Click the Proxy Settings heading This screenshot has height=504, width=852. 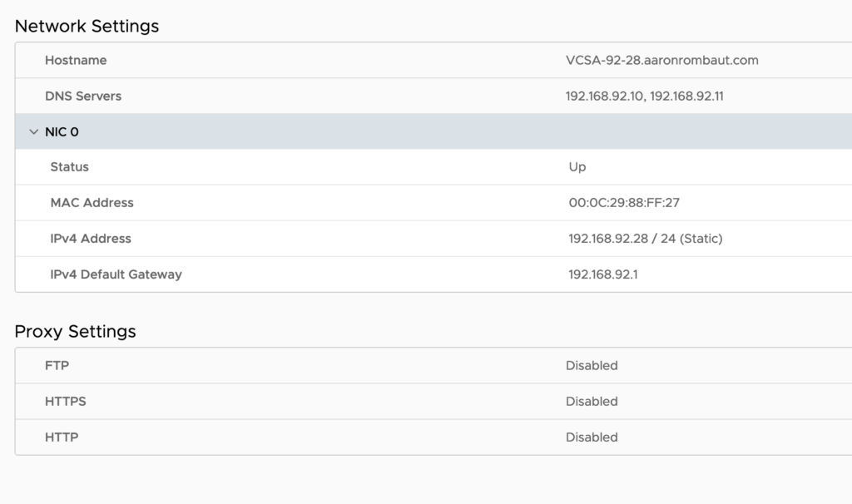pyautogui.click(x=75, y=331)
